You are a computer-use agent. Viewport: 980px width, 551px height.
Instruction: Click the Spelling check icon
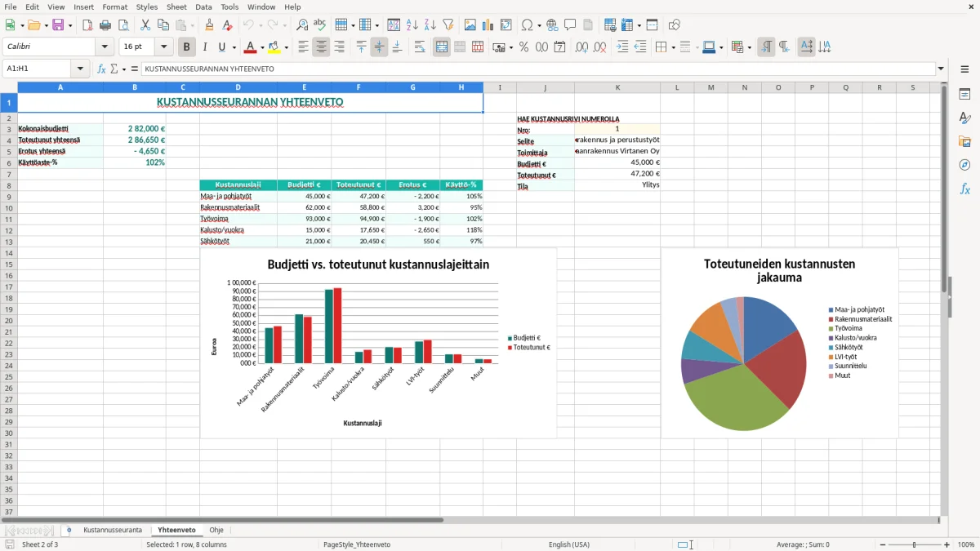click(x=320, y=25)
